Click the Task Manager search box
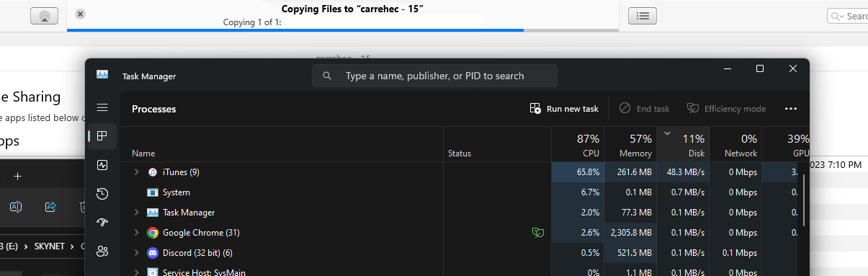The image size is (868, 276). click(434, 76)
